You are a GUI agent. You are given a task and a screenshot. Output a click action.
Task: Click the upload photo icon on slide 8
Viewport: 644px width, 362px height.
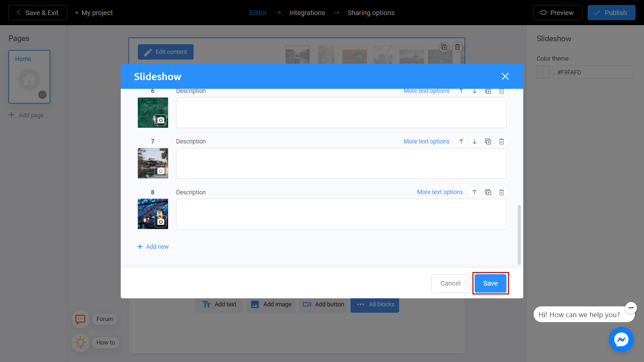click(161, 222)
